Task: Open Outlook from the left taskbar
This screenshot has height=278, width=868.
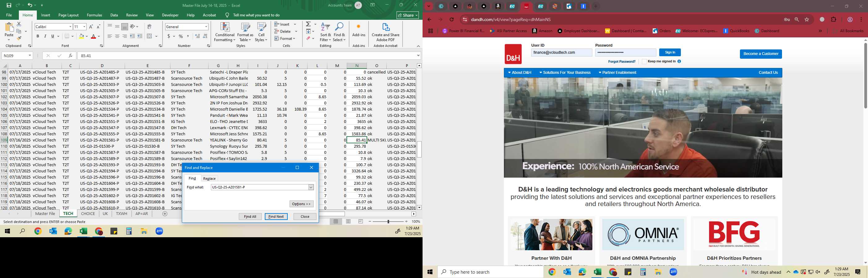Action: click(x=53, y=231)
